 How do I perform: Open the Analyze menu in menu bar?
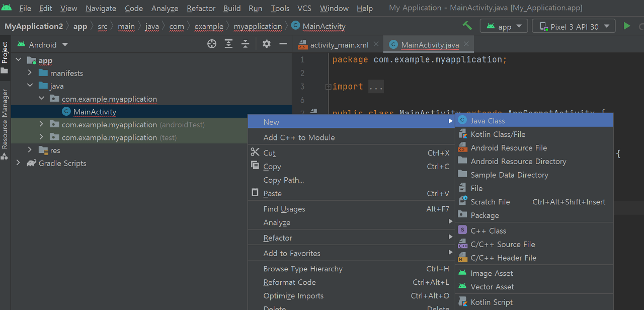pos(165,9)
